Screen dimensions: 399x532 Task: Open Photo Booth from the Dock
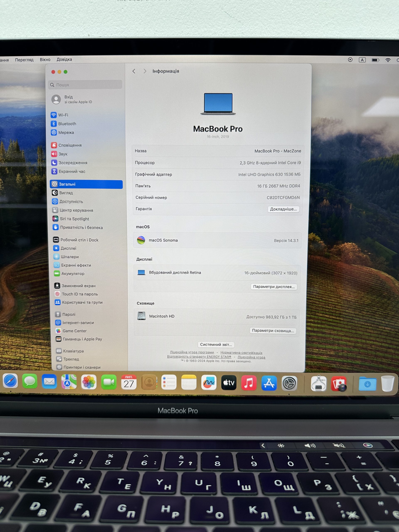[x=339, y=384]
